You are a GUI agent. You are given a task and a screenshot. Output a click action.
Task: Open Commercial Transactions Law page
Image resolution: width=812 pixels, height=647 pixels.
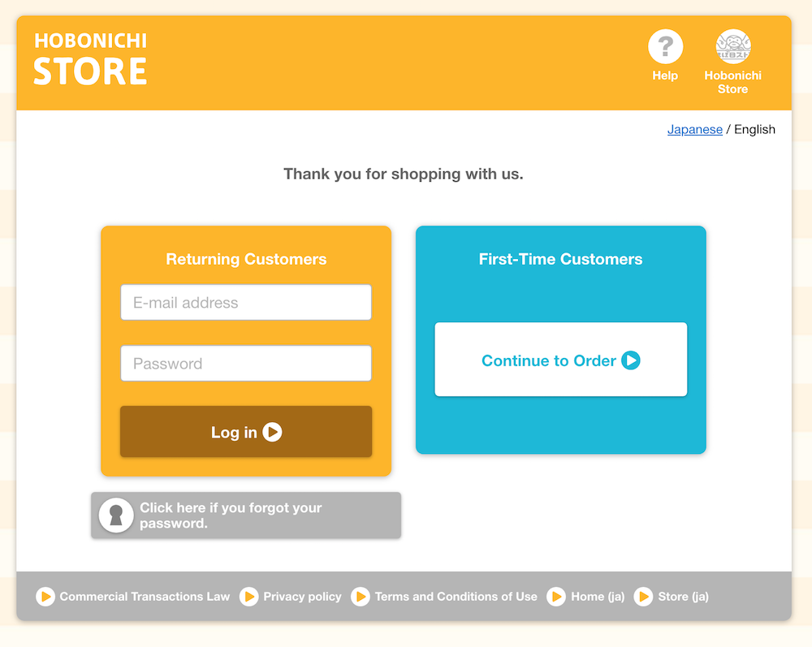coord(145,597)
